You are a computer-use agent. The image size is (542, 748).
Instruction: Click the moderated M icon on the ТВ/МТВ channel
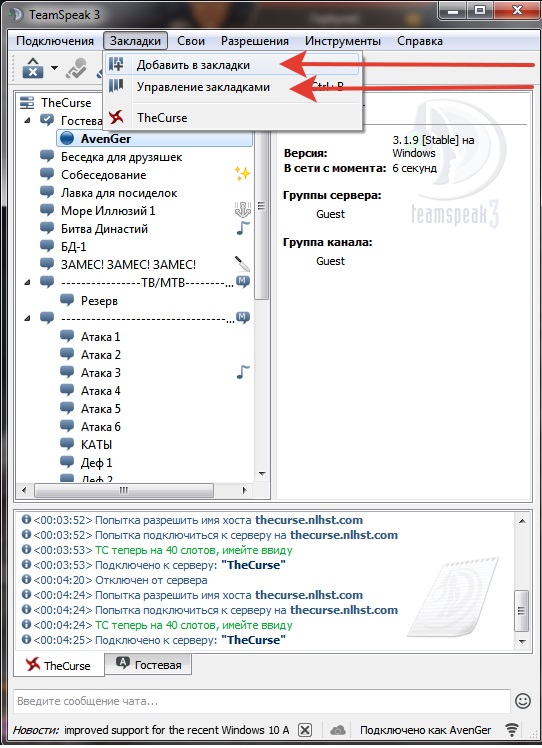tap(243, 281)
